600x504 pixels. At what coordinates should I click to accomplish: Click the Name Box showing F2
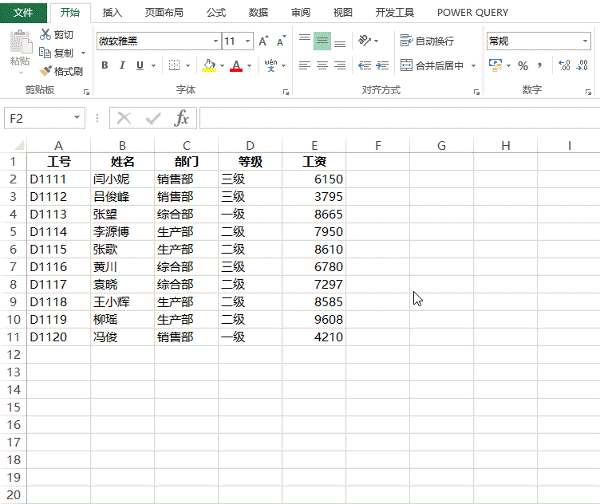38,118
